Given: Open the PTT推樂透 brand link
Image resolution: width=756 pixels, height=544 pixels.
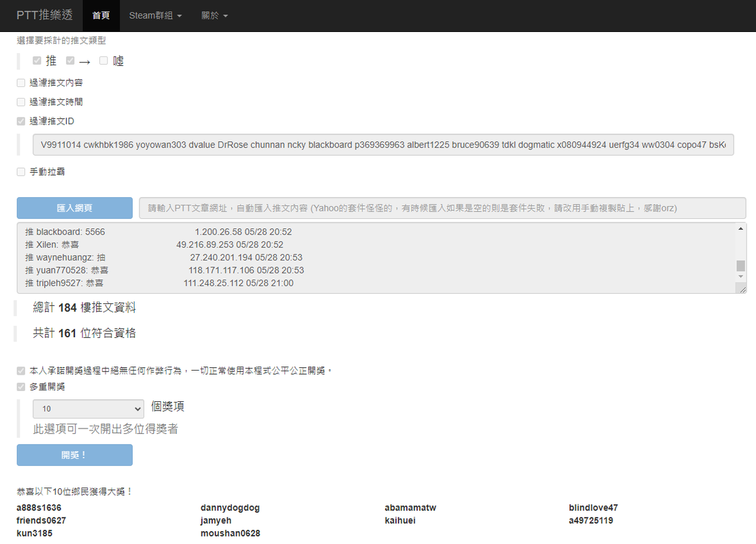Looking at the screenshot, I should tap(44, 16).
